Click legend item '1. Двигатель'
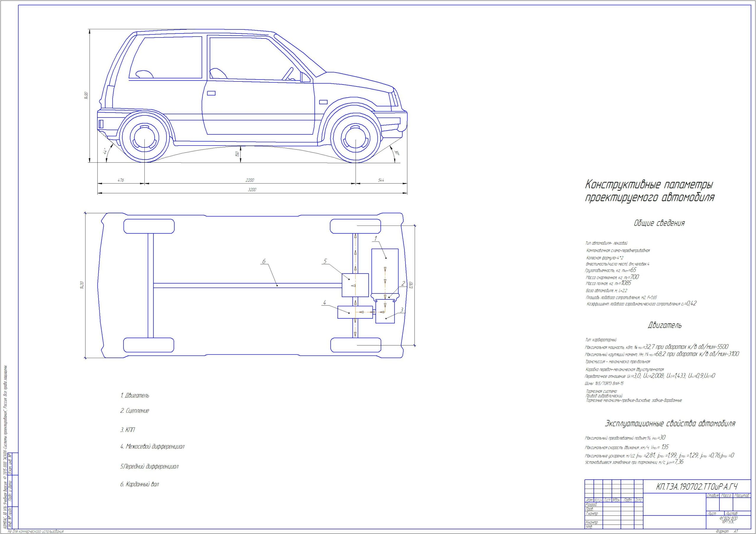 coord(135,395)
